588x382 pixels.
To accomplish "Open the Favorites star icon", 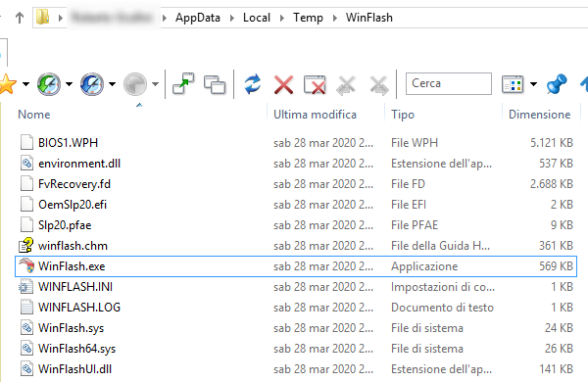I will [8, 84].
